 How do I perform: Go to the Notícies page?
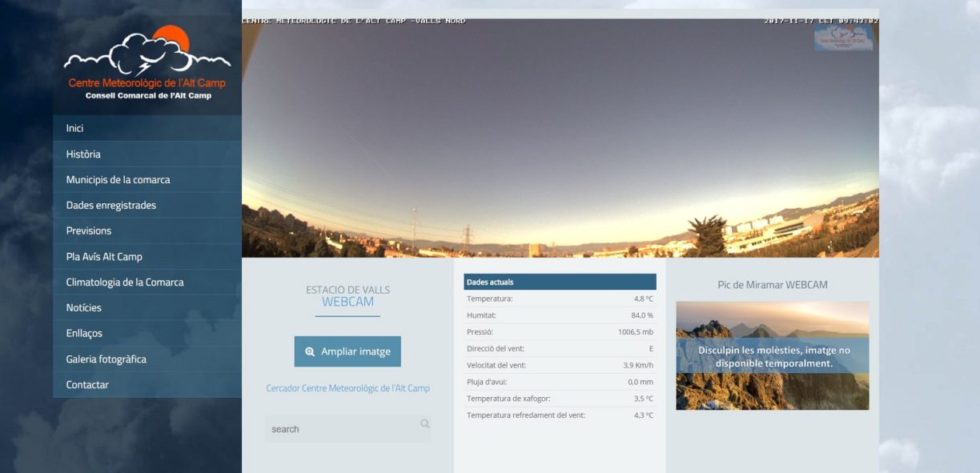click(x=84, y=308)
